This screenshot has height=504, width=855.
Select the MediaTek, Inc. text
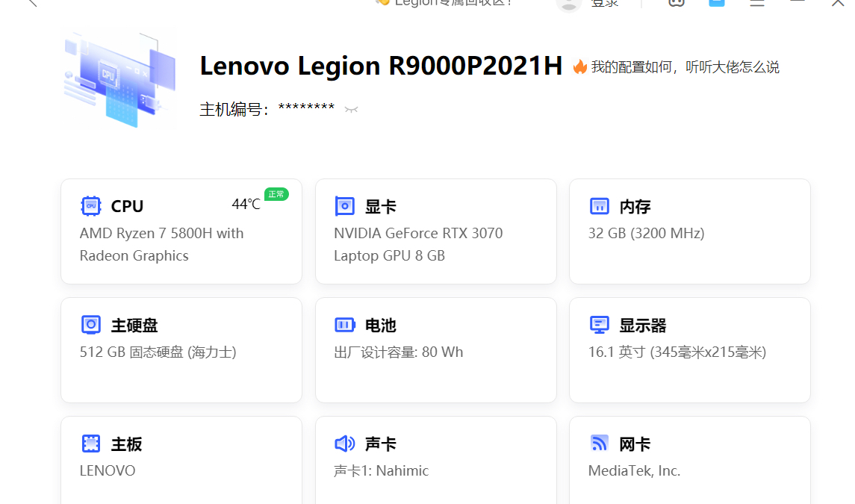coord(634,470)
